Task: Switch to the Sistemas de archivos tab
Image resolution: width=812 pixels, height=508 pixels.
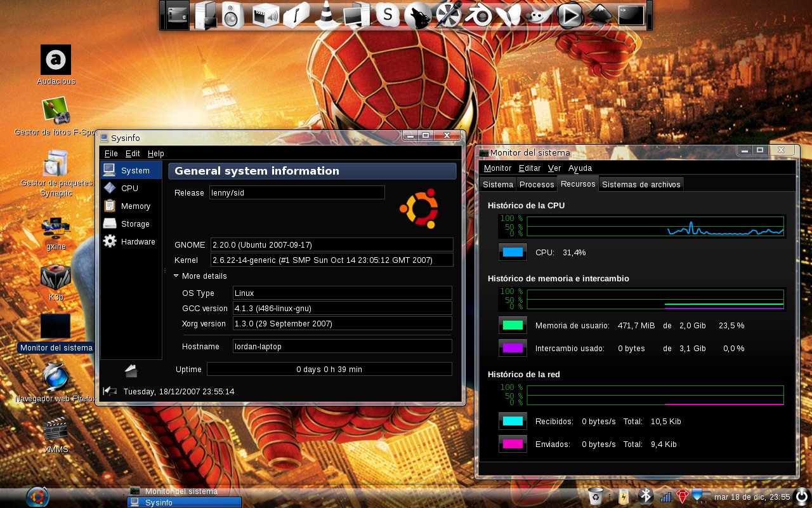Action: click(x=641, y=185)
